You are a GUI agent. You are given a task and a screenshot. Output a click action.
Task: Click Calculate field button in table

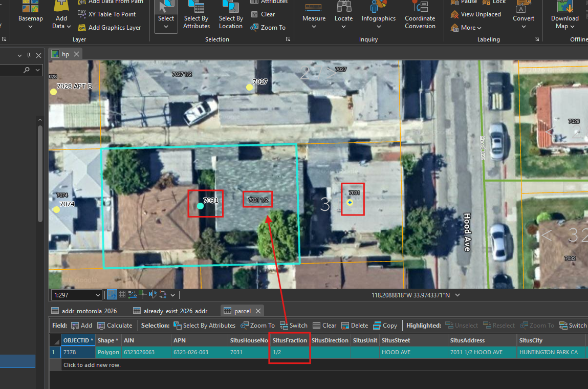[115, 326]
